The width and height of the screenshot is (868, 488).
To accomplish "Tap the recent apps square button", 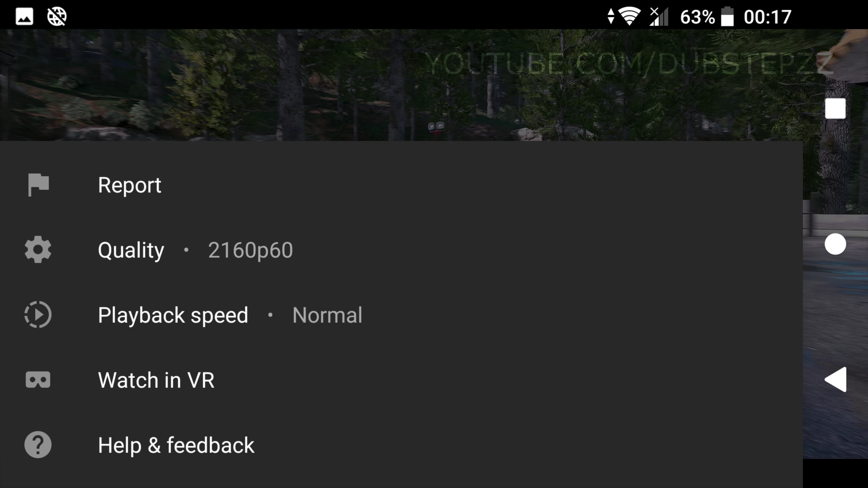I will click(835, 108).
